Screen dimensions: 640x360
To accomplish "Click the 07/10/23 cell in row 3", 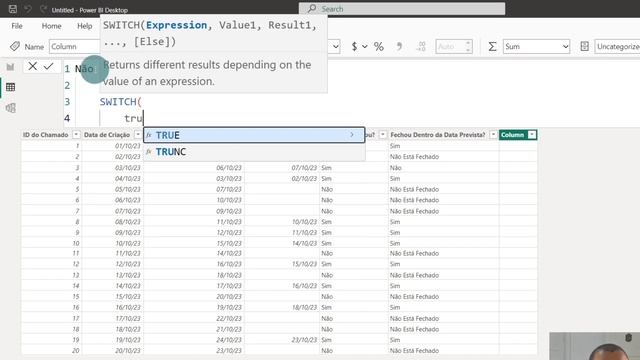I will pyautogui.click(x=304, y=168).
